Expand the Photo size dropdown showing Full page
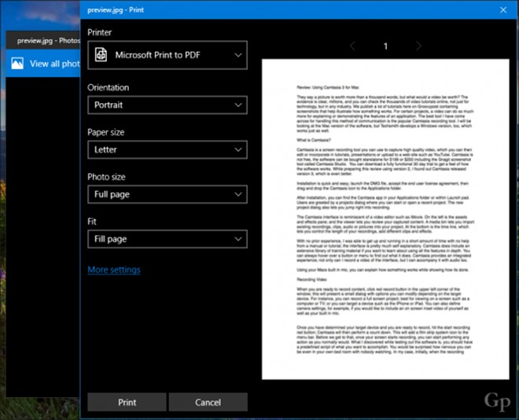Viewport: 519px width, 420px height. tap(167, 194)
